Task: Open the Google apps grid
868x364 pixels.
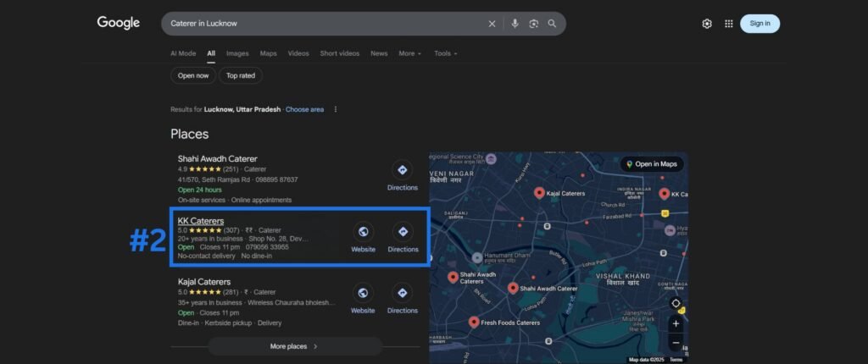Action: [728, 24]
